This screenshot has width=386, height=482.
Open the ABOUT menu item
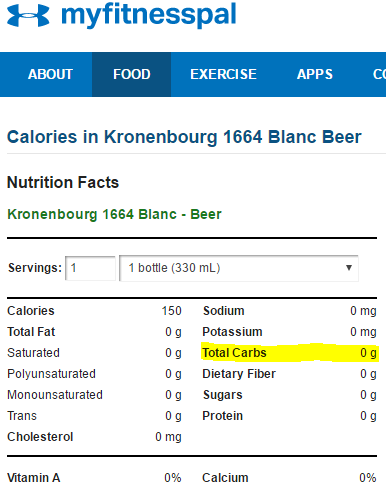[50, 74]
